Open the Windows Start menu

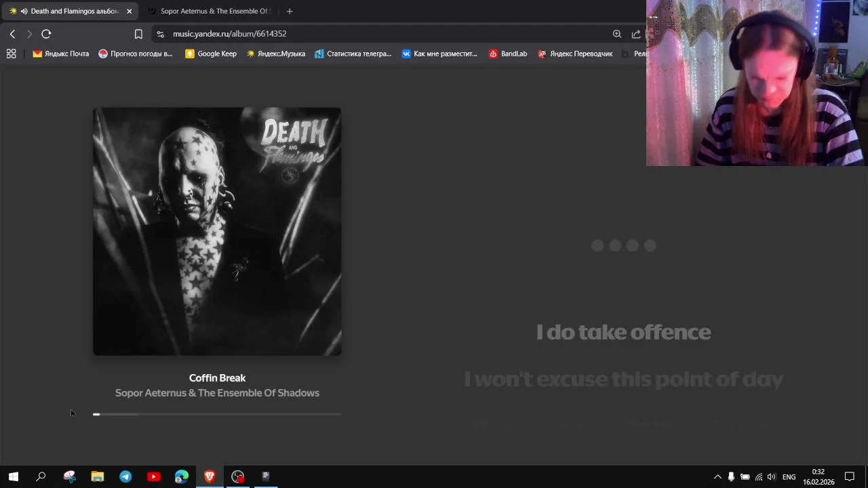(x=14, y=476)
